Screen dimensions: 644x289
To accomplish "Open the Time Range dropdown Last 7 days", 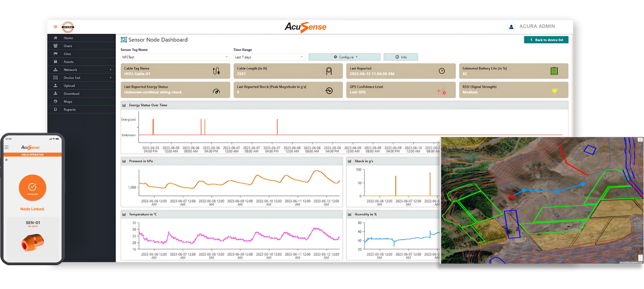I will click(x=269, y=57).
